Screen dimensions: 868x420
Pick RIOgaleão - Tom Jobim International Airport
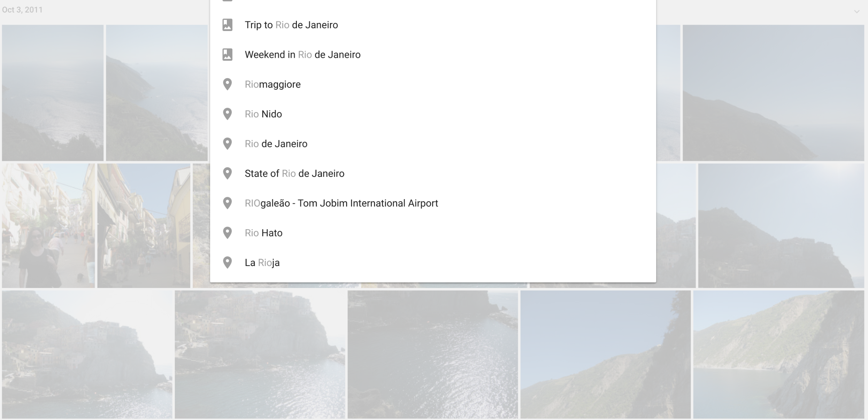pyautogui.click(x=341, y=203)
